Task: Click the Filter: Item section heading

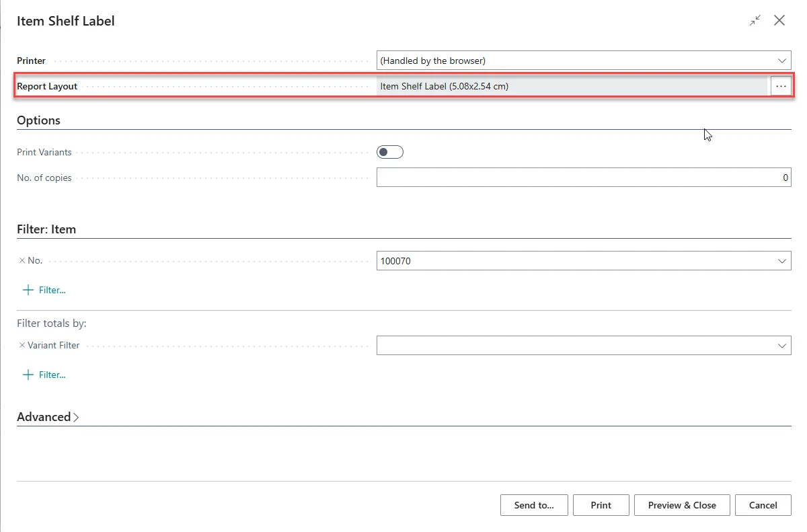Action: 46,229
